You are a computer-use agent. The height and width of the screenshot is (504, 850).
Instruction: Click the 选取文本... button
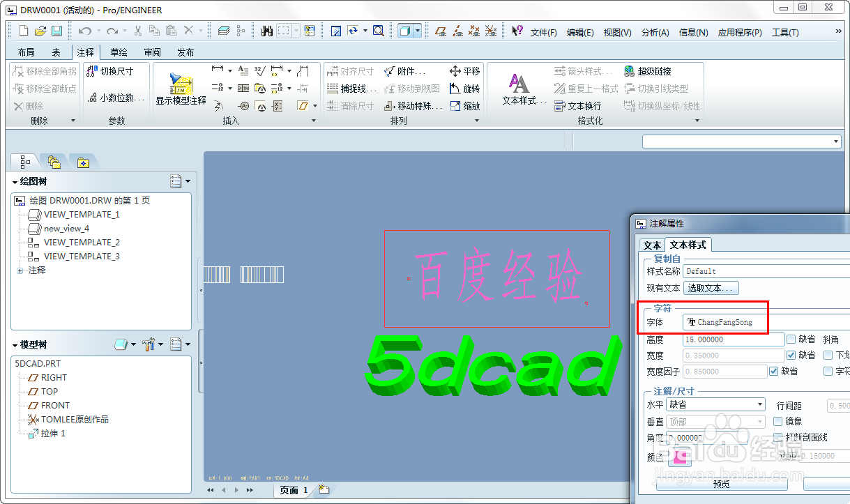point(711,288)
